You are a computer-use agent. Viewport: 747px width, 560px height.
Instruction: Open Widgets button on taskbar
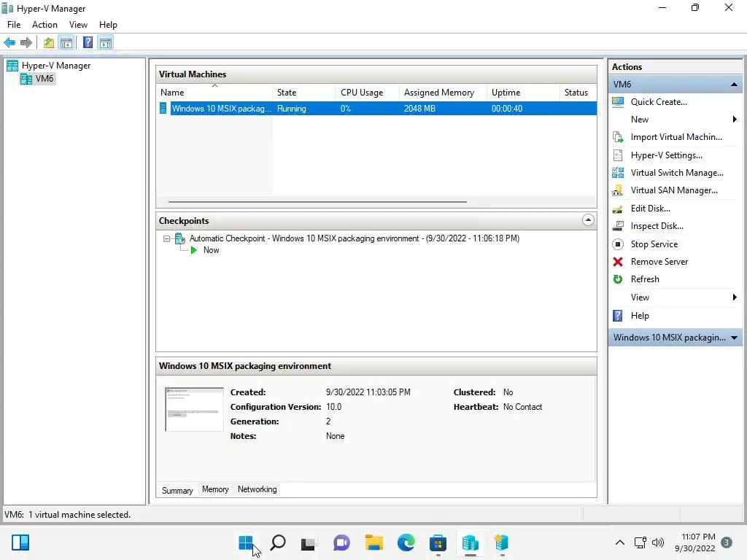(x=20, y=542)
